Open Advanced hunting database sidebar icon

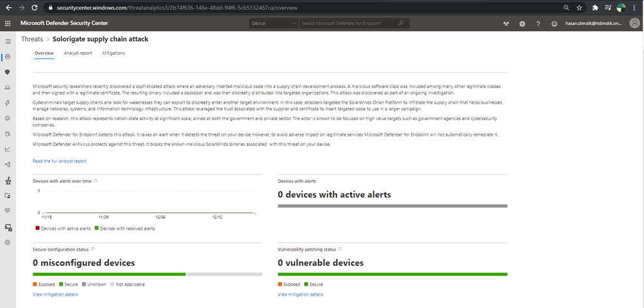tap(7, 134)
